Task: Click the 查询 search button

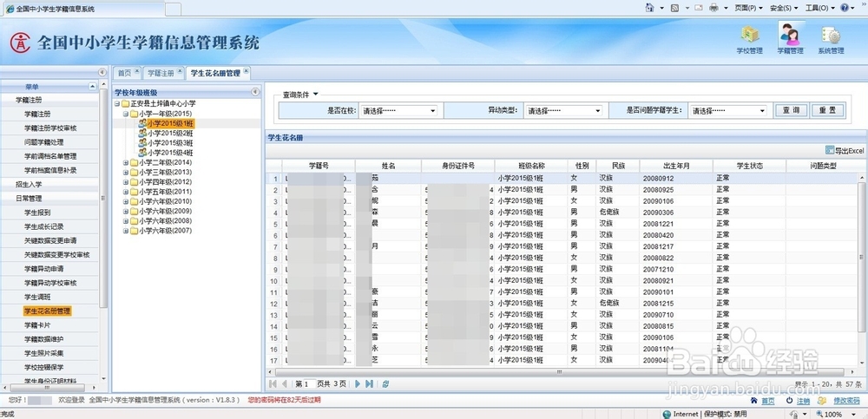Action: click(791, 110)
